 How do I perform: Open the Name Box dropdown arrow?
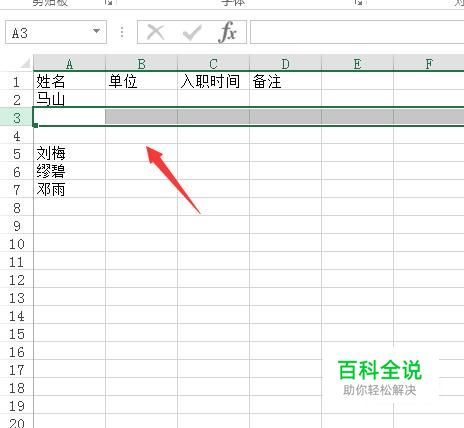(x=96, y=31)
